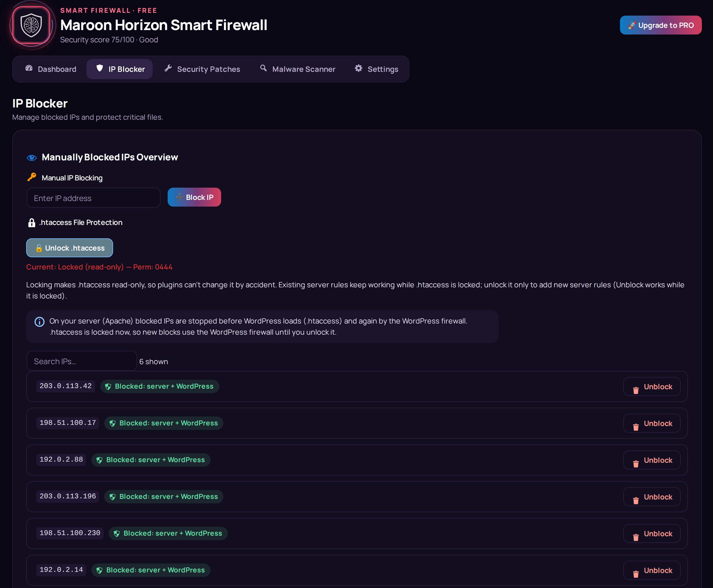The height and width of the screenshot is (588, 713).
Task: Click the 'Current: Locked (read-only)' status text
Action: 75,267
